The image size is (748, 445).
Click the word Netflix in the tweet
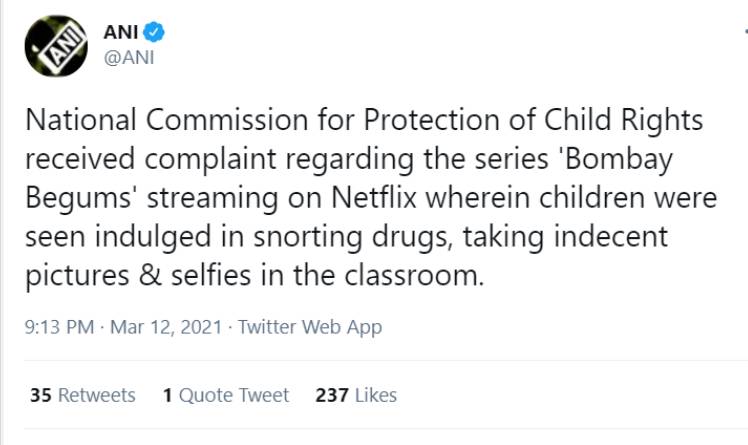(x=374, y=197)
